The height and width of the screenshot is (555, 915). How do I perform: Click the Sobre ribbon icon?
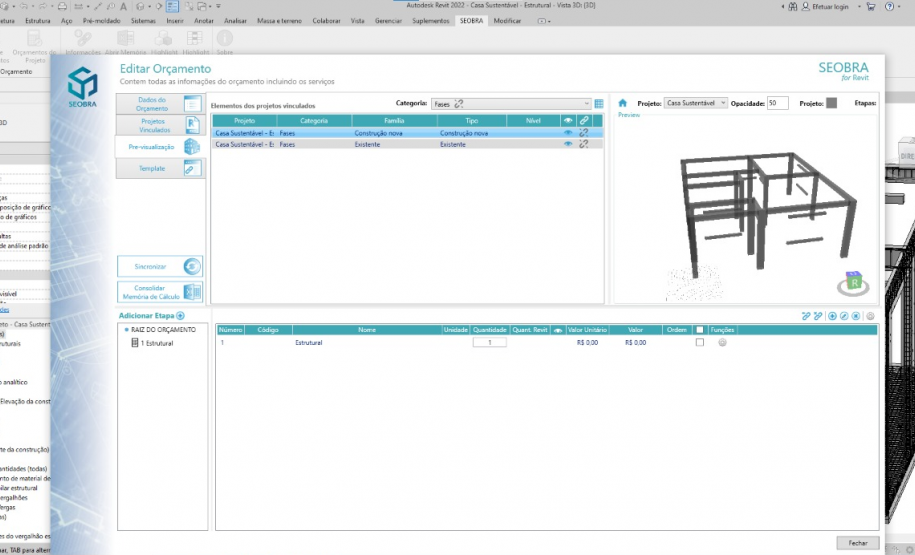click(x=225, y=42)
